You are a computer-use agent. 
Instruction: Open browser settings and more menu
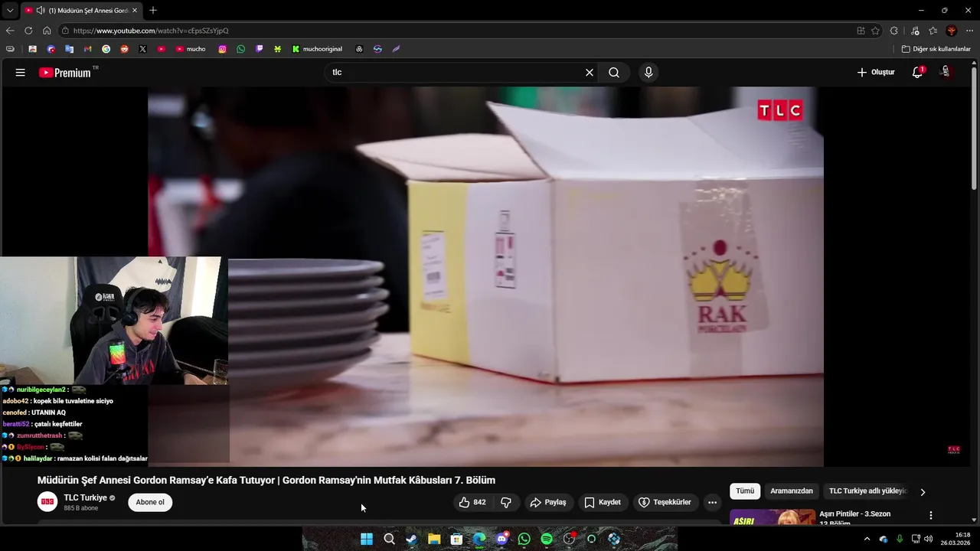point(969,31)
